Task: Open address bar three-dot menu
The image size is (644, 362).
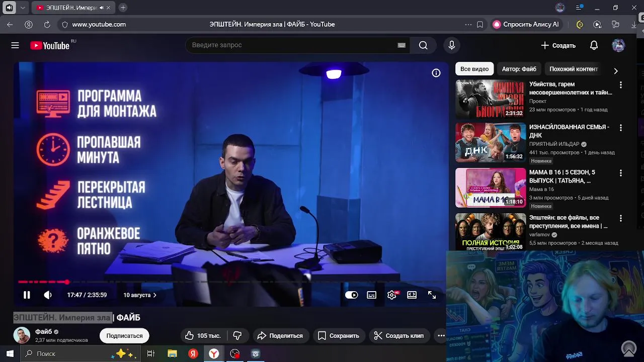Action: coord(468,24)
